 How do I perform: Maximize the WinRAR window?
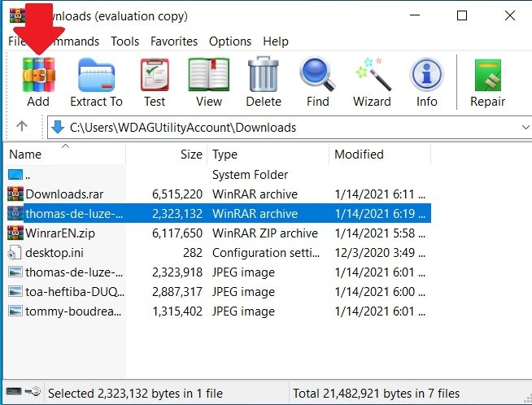click(462, 15)
